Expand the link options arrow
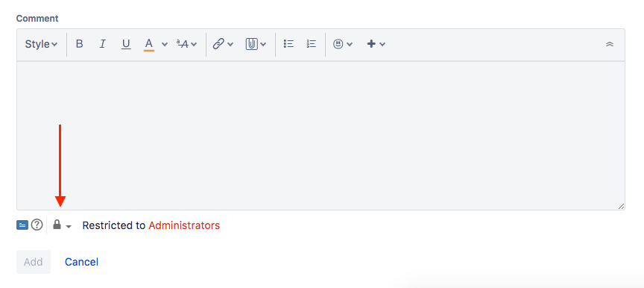Screen dimensions: 644x288 coord(230,44)
